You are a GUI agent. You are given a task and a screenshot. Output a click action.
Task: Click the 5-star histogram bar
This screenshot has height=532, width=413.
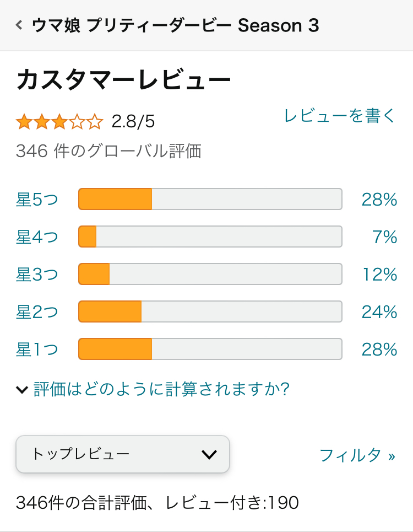click(210, 199)
